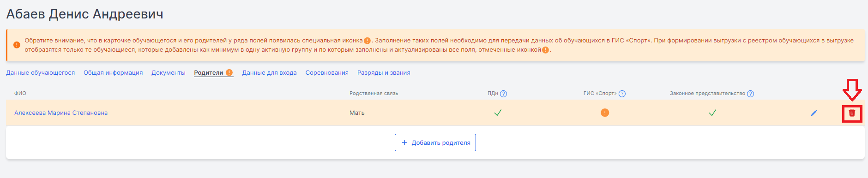Switch to Данные обучающегося tab
The image size is (868, 178).
[x=40, y=73]
